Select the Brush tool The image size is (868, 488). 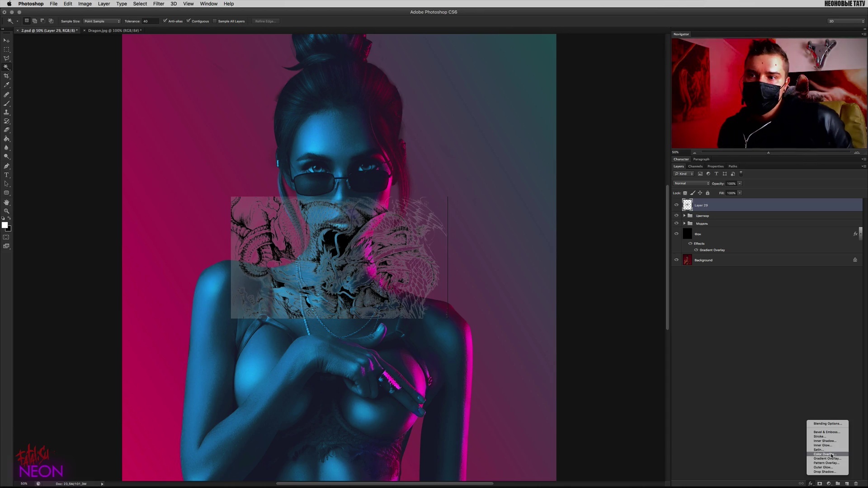[6, 103]
